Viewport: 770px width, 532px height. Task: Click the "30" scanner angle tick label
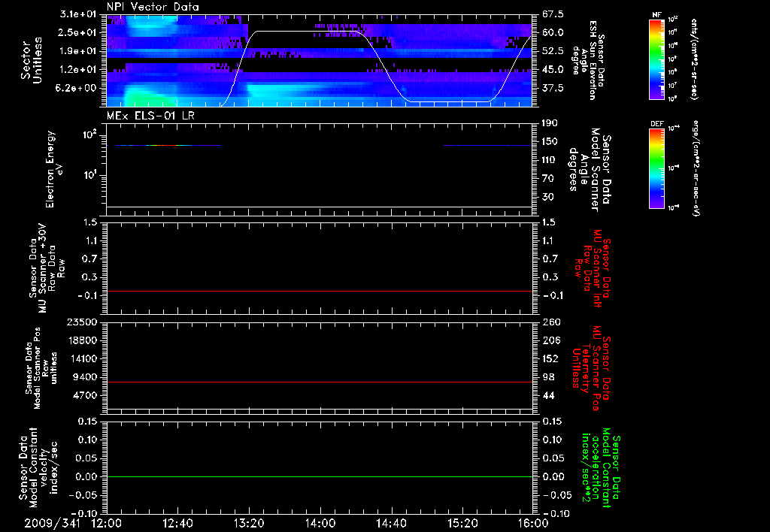click(548, 198)
